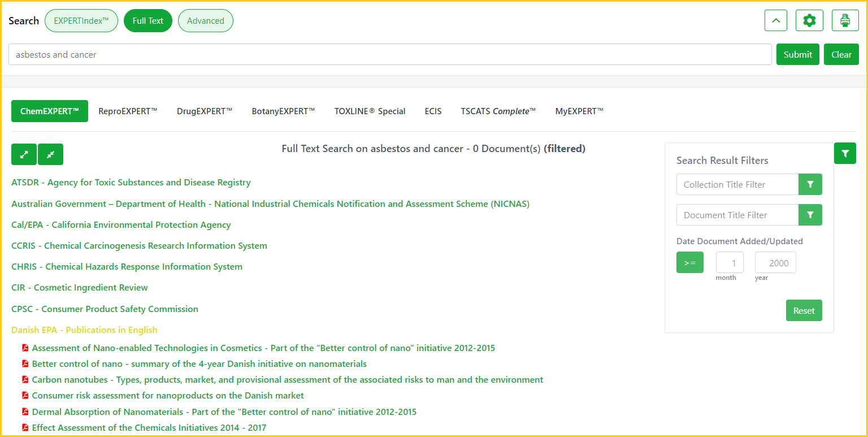Viewport: 868px width, 437px height.
Task: Click the Reset filters button
Action: pyautogui.click(x=804, y=310)
